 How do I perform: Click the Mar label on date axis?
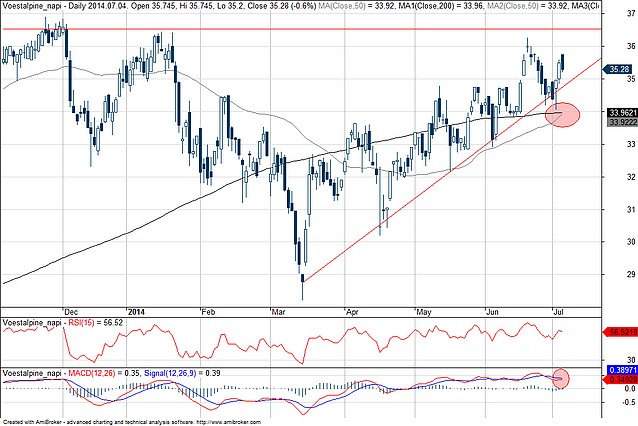pos(278,312)
